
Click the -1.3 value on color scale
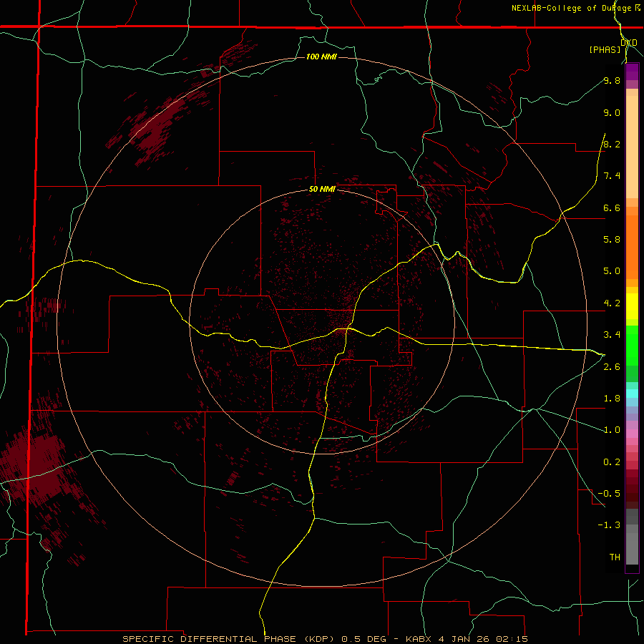pyautogui.click(x=609, y=525)
